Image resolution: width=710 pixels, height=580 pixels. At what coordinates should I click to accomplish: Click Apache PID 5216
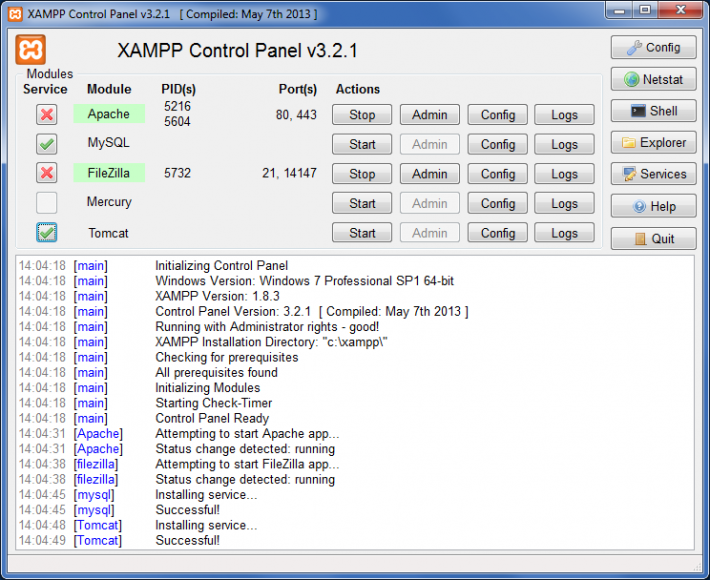coord(177,106)
